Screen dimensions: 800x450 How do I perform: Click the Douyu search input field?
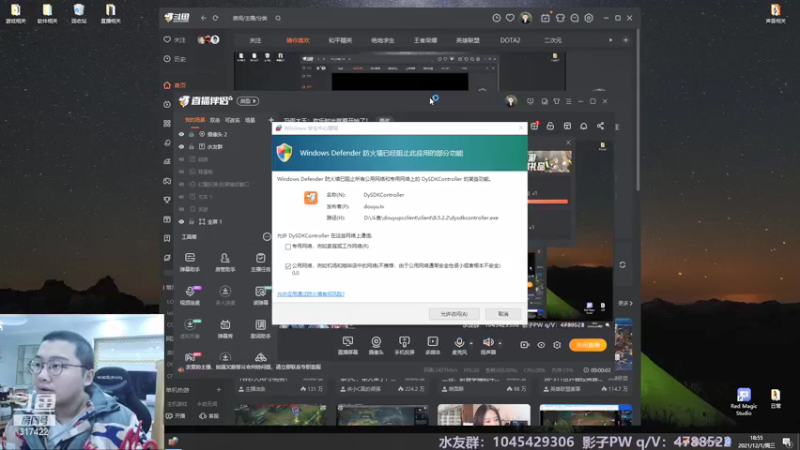pyautogui.click(x=250, y=18)
